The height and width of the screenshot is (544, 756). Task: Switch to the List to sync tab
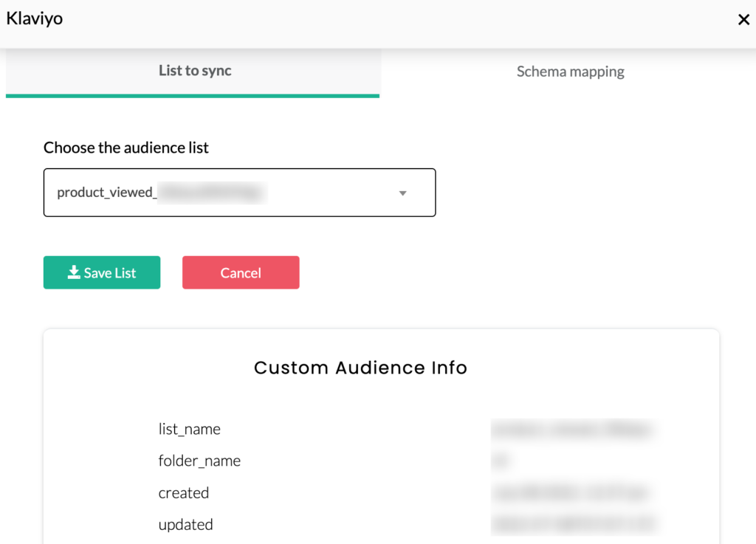pos(193,72)
